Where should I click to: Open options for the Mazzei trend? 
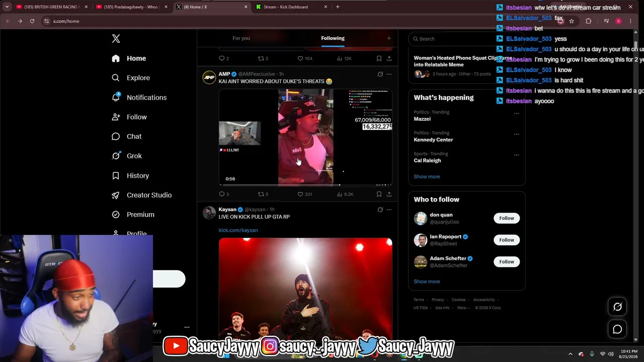(x=516, y=113)
